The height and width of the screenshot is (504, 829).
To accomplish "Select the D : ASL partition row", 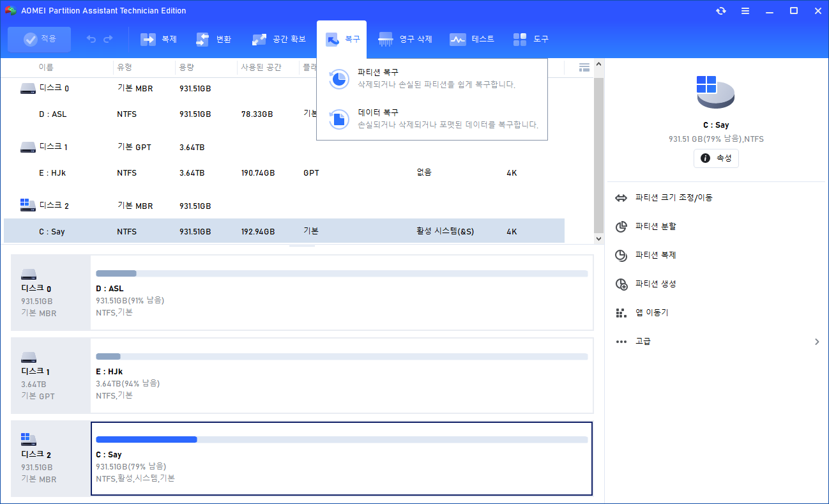I will coord(284,114).
